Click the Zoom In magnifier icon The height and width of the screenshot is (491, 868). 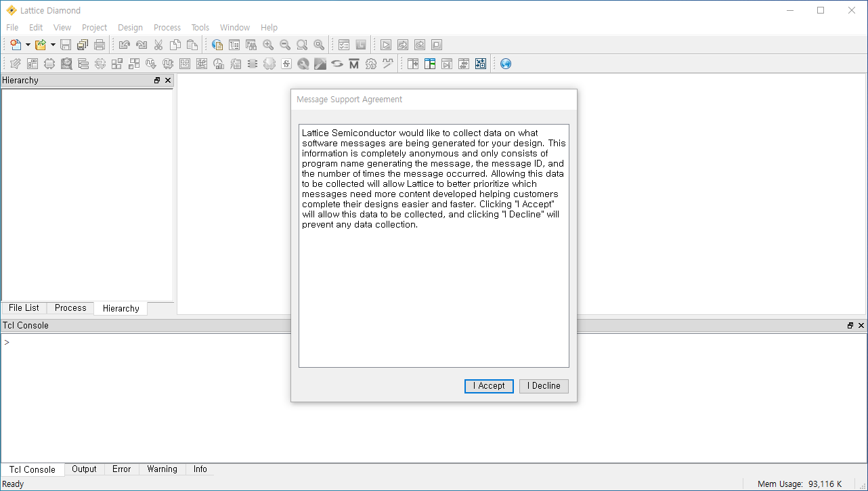tap(268, 45)
